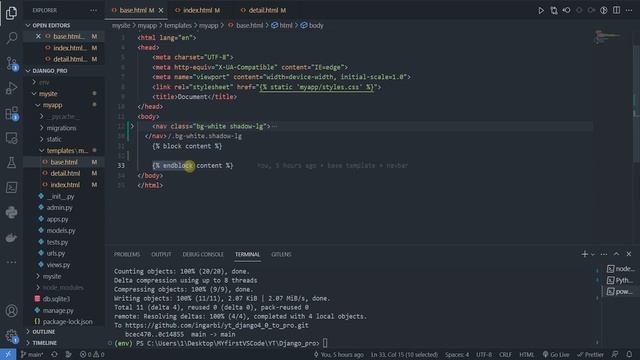Open the Run and Debug view
Screen dimensions: 640x360
click(11, 88)
